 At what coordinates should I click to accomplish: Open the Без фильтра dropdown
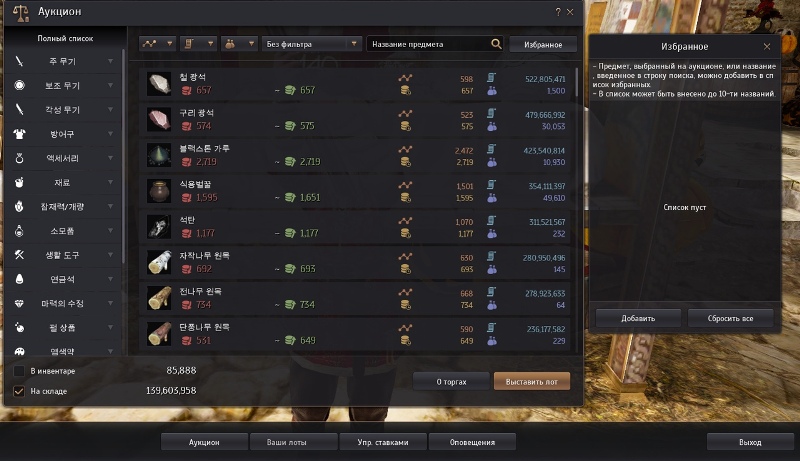(x=312, y=44)
